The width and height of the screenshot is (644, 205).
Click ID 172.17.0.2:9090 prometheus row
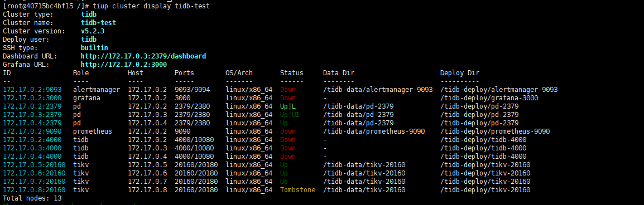coord(32,131)
